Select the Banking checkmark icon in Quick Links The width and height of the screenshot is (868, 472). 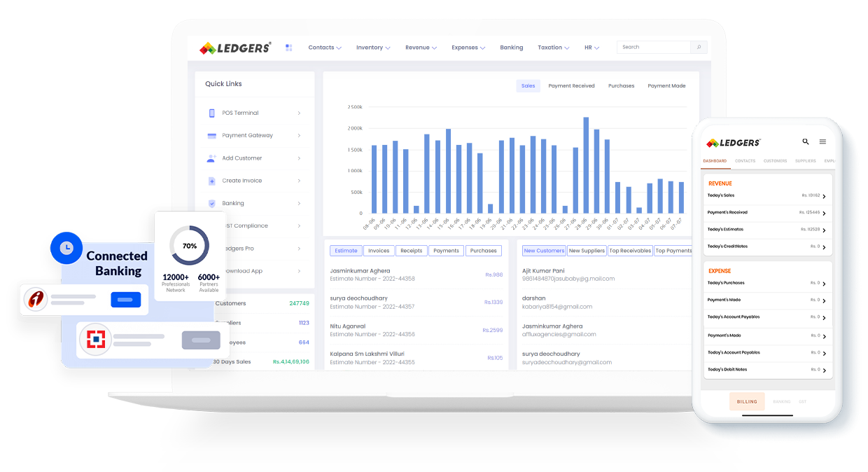click(211, 203)
